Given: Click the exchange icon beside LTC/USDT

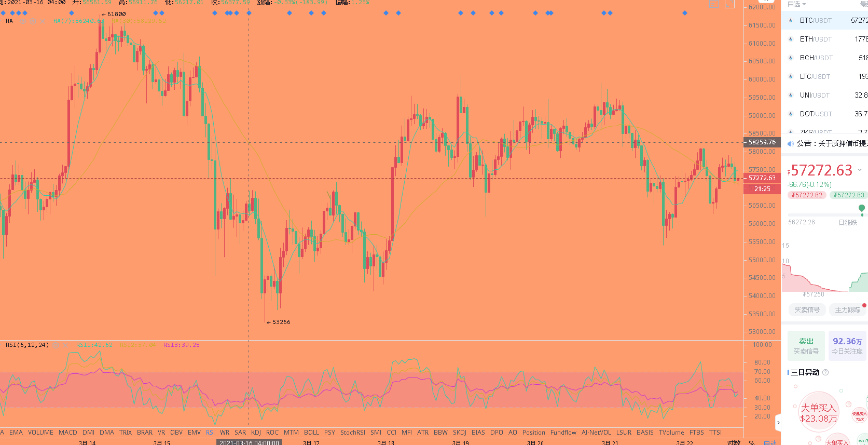Looking at the screenshot, I should (x=791, y=76).
